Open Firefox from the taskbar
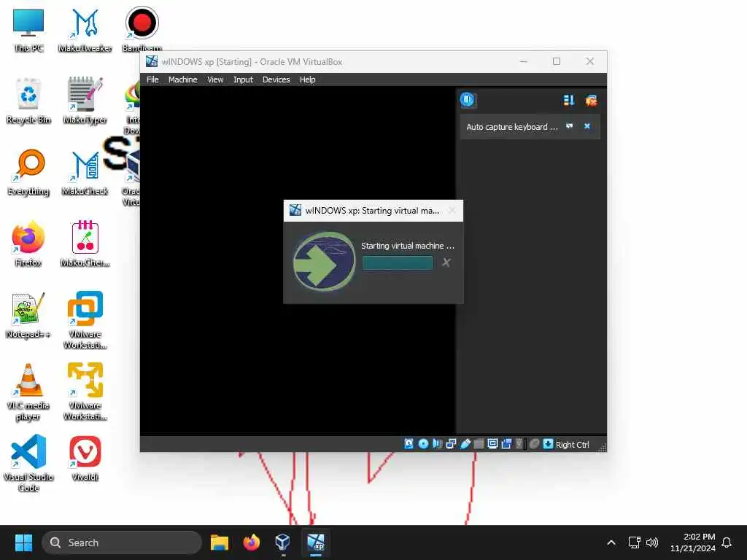This screenshot has width=747, height=560. (251, 542)
